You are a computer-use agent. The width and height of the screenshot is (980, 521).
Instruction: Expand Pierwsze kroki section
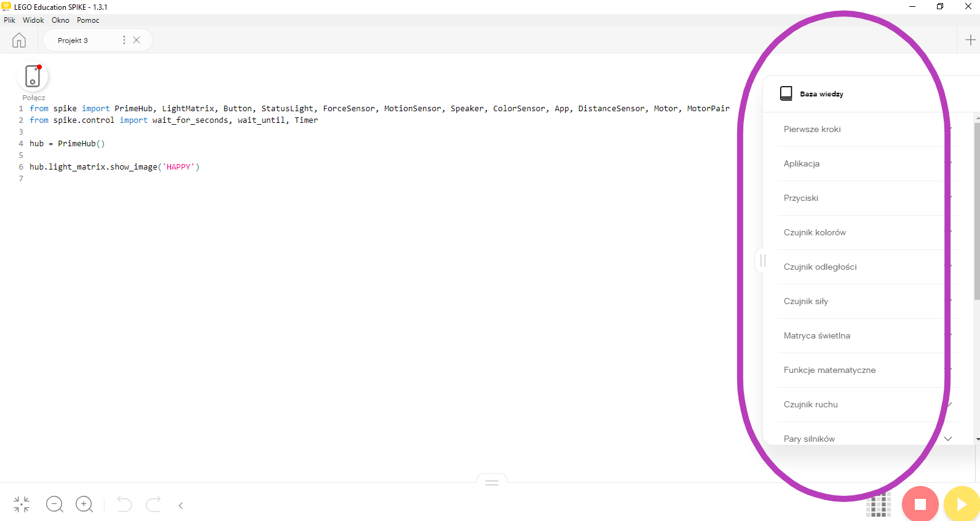click(867, 129)
